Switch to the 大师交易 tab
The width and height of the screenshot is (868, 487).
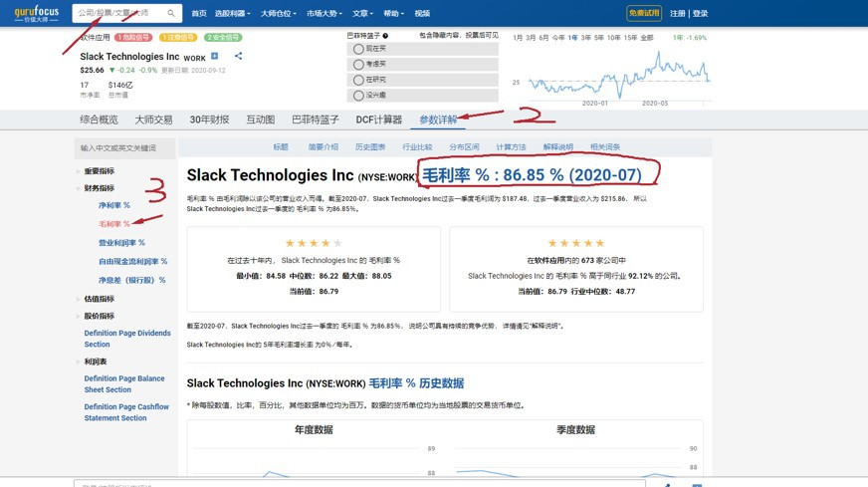(153, 120)
